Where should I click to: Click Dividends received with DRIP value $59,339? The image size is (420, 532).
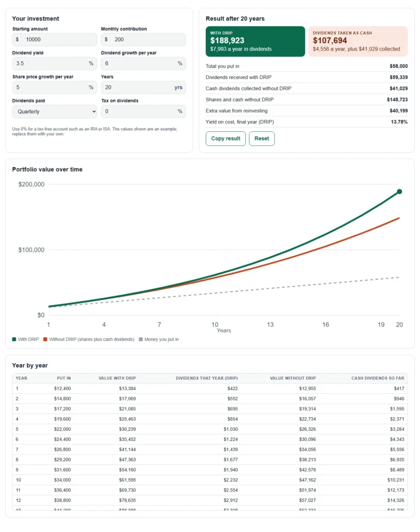click(399, 77)
